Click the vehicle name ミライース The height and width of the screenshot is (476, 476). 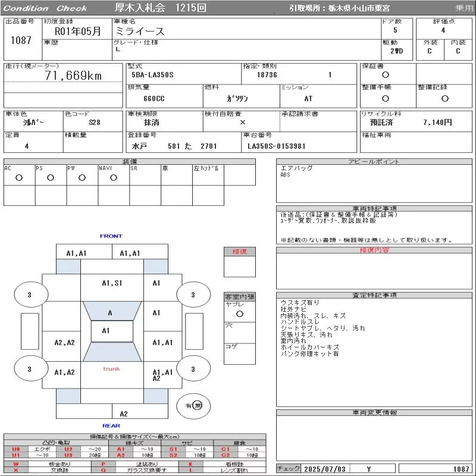click(140, 32)
